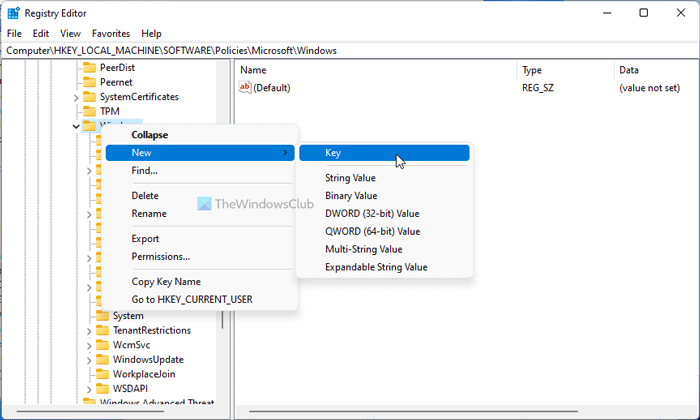Select the WorkplaceJoin tree key
Screen dimensions: 700x420
pos(144,374)
